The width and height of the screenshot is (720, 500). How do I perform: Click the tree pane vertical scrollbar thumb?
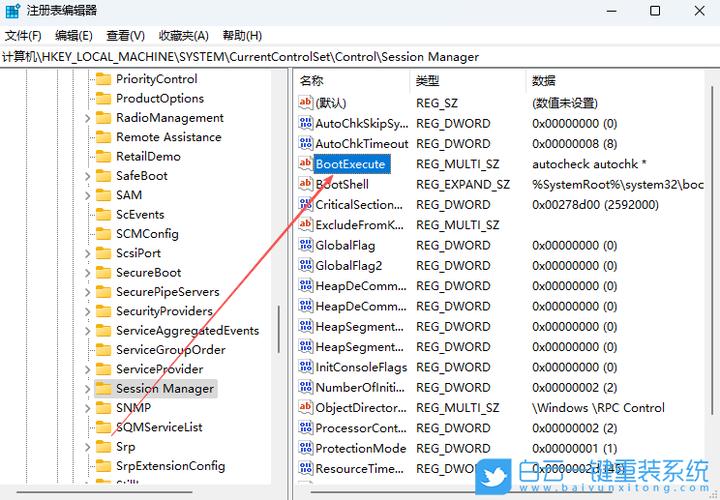[279, 329]
